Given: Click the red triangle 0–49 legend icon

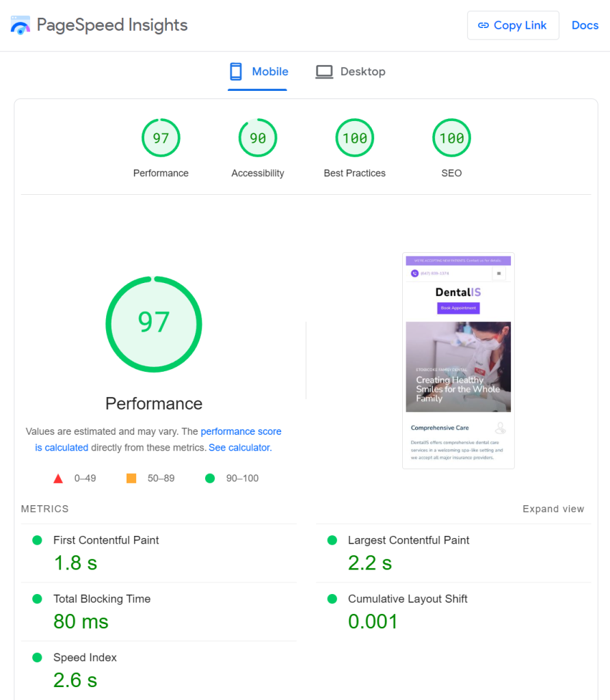Looking at the screenshot, I should [58, 479].
